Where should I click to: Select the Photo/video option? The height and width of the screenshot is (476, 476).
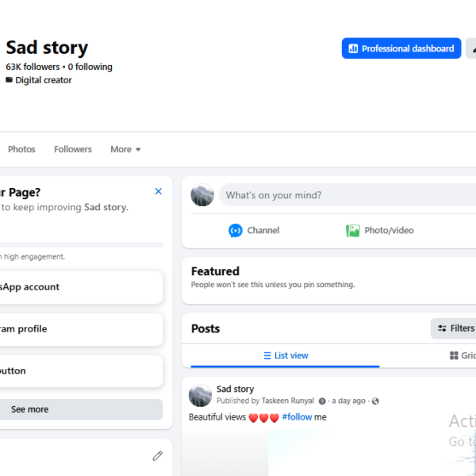pyautogui.click(x=380, y=230)
